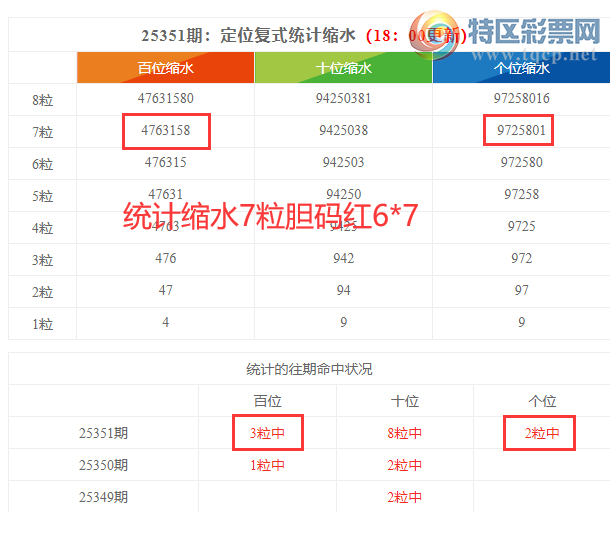Select the value 94250
Viewport: 610px width, 550px height.
point(344,193)
